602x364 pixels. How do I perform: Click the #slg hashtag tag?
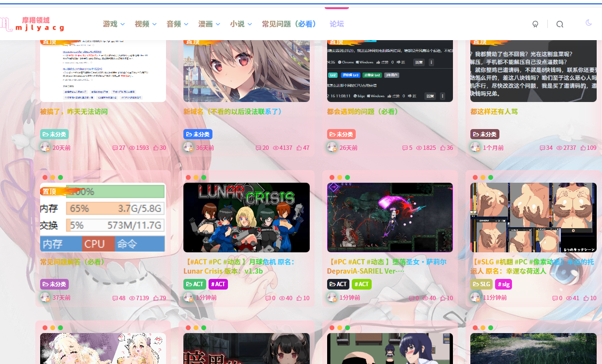[503, 284]
